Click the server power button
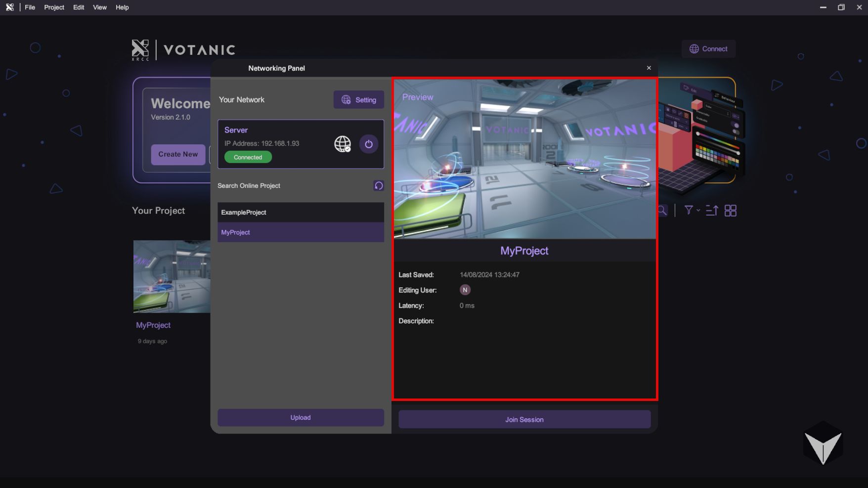 [x=368, y=144]
